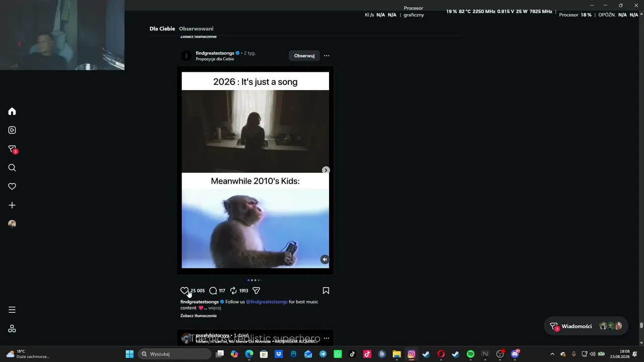The image size is (644, 362).
Task: Open purelyhistoryyy profile from post header
Action: click(212, 335)
